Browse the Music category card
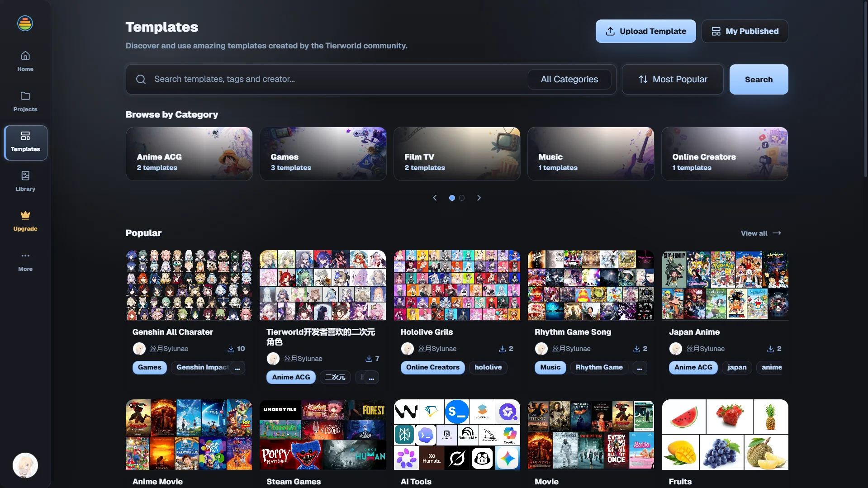868x488 pixels. point(591,154)
